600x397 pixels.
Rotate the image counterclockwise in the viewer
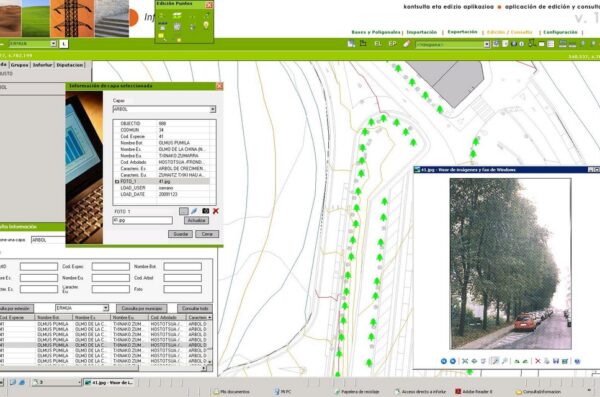point(525,361)
